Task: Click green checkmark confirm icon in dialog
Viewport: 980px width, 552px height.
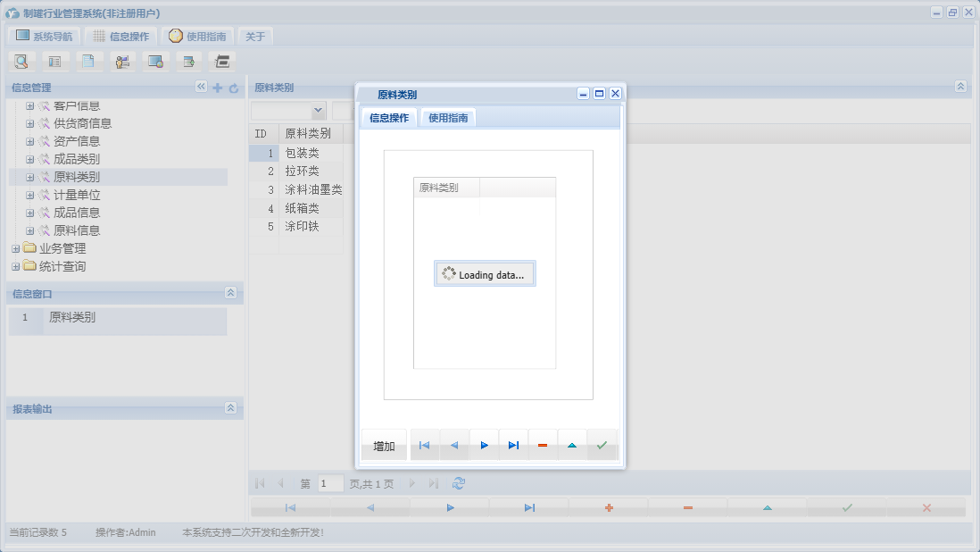Action: pyautogui.click(x=602, y=445)
